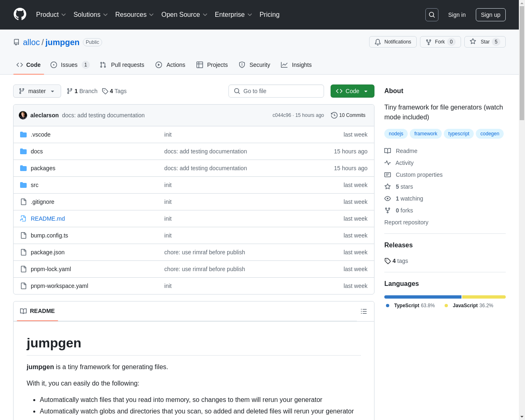This screenshot has height=420, width=525.
Task: Star the repository with Star button
Action: tap(485, 42)
